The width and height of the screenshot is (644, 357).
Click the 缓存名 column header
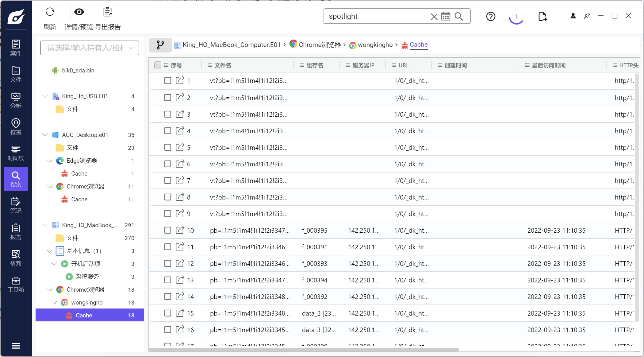[315, 65]
